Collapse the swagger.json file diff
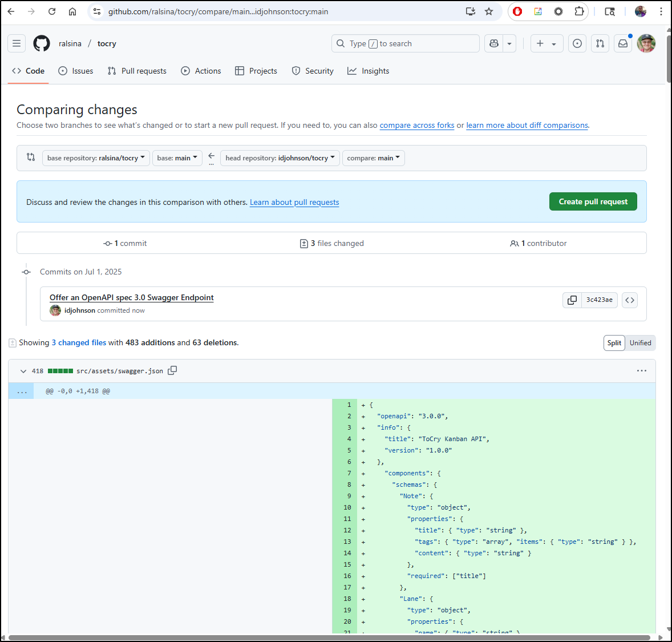 [x=23, y=371]
